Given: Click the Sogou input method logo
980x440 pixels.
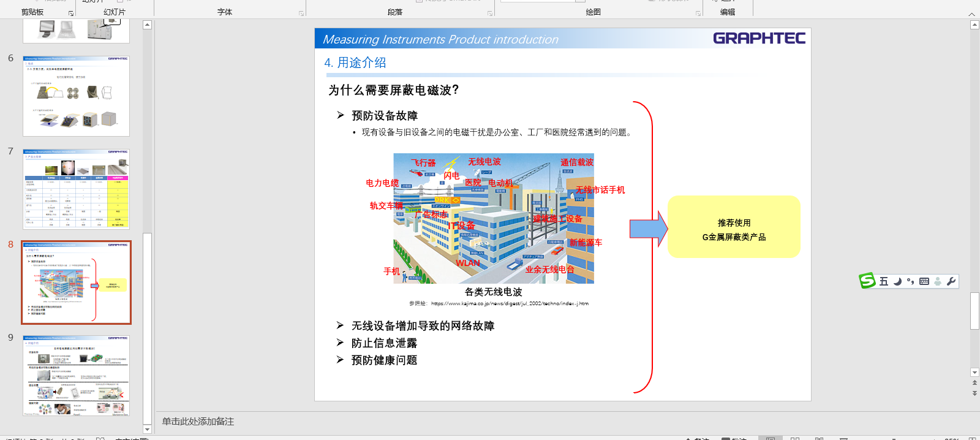Looking at the screenshot, I should pyautogui.click(x=867, y=281).
